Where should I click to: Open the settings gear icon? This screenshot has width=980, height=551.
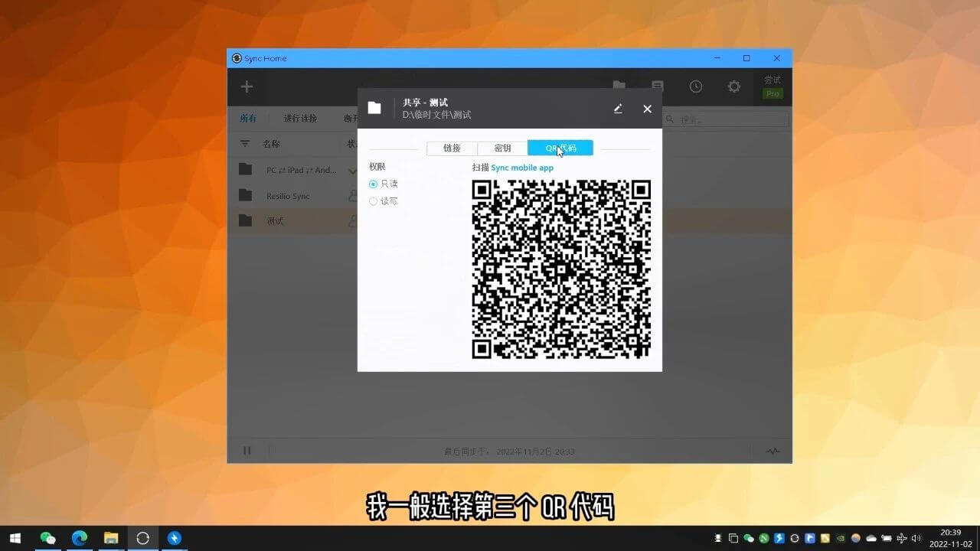point(733,86)
